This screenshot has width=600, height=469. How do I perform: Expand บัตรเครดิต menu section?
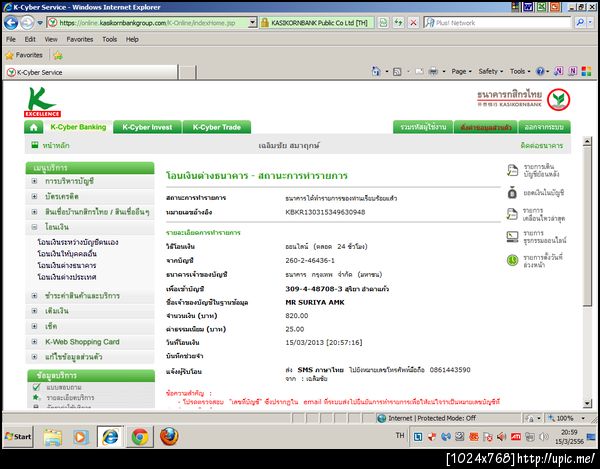click(34, 196)
